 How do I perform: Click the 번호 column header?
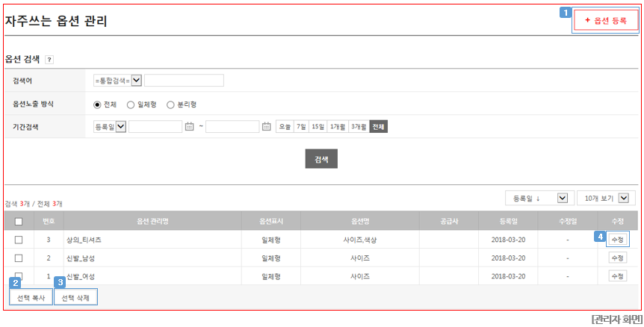coord(49,222)
